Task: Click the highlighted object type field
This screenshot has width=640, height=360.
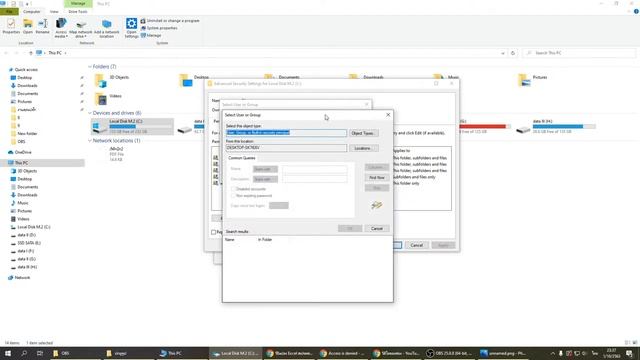Action: (286, 133)
